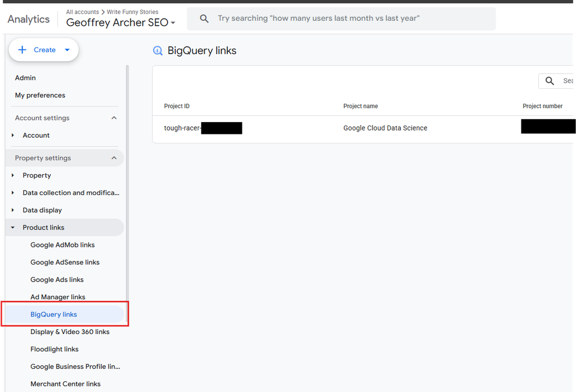Image resolution: width=576 pixels, height=392 pixels.
Task: Open the Create dropdown arrow
Action: point(67,50)
